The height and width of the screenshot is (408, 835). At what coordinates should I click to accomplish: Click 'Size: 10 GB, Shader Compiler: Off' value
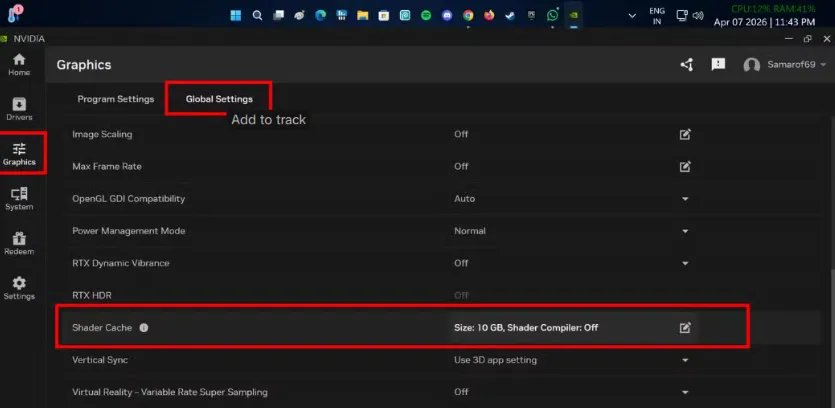tap(526, 328)
